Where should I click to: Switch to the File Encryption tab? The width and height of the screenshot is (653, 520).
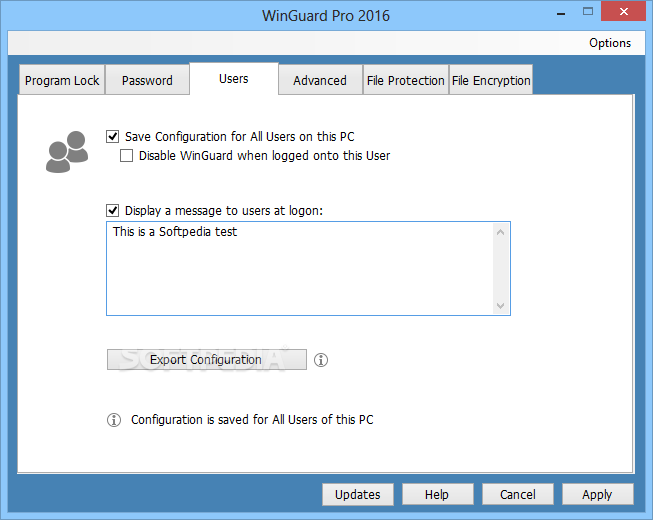491,80
